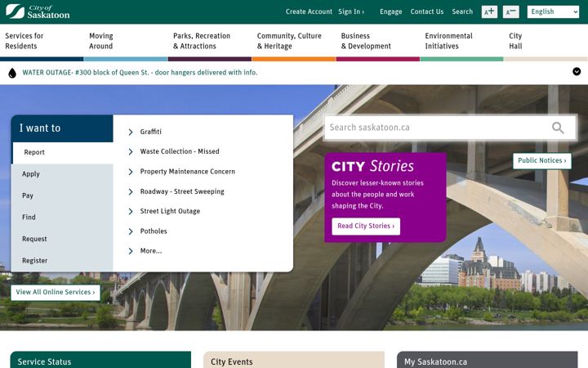The width and height of the screenshot is (588, 368).
Task: Open Business & Development menu
Action: tap(366, 41)
